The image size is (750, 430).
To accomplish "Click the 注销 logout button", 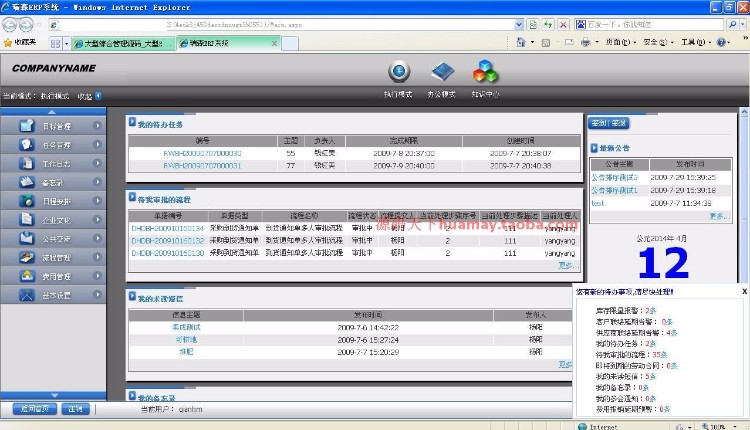I will pos(75,409).
